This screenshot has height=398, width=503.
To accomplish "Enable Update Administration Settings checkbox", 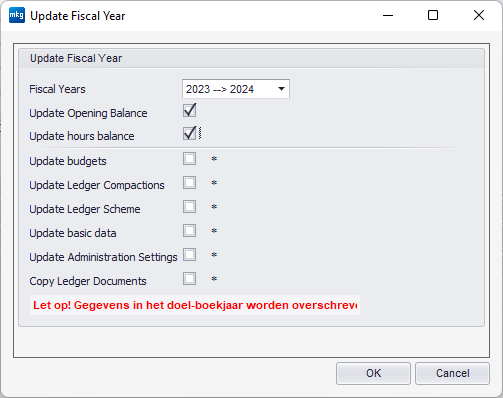I will coord(189,255).
